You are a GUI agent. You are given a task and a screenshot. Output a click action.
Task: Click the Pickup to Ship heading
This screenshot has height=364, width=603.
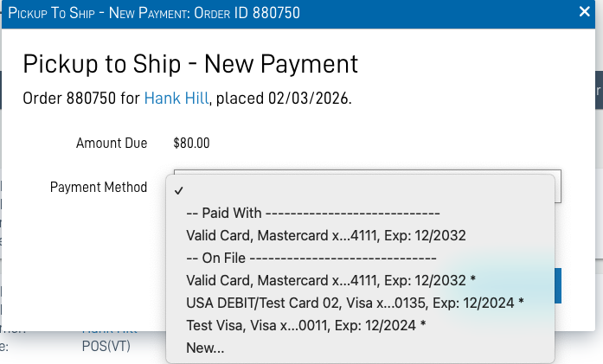point(189,64)
